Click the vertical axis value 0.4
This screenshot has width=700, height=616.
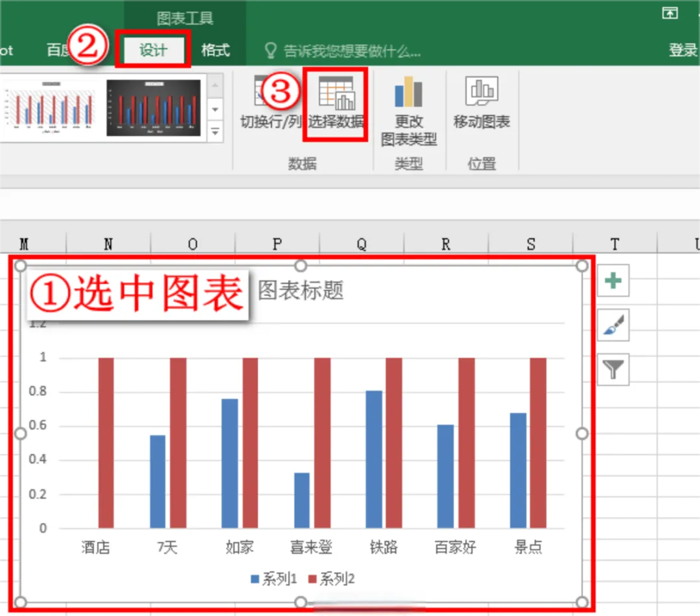pyautogui.click(x=38, y=459)
